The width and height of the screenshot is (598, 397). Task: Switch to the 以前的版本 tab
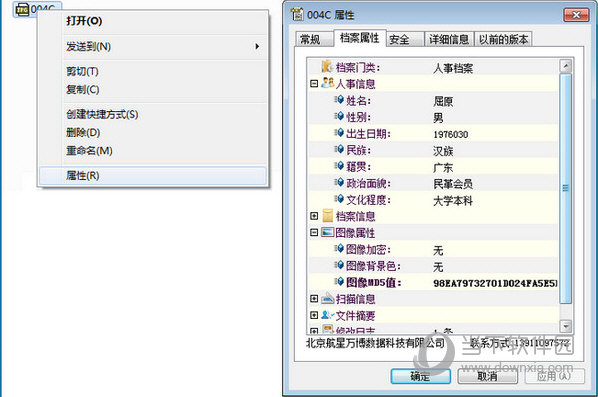[x=503, y=39]
